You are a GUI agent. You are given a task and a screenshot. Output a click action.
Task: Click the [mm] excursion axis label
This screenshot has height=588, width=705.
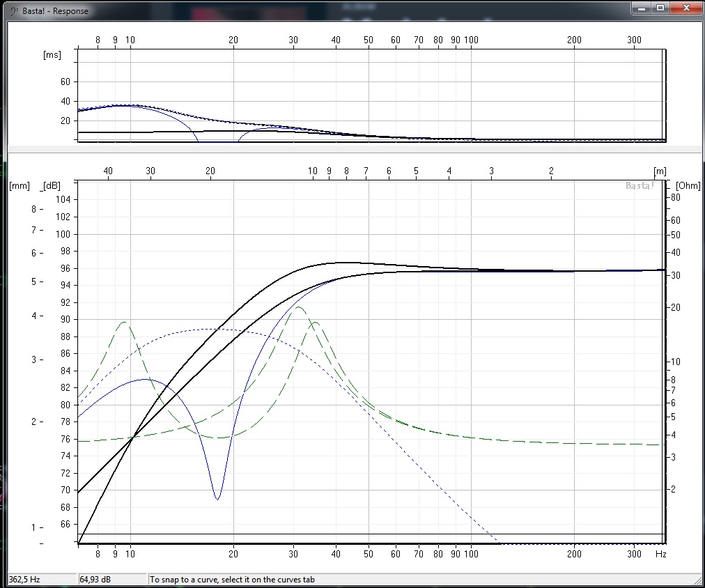pos(19,185)
